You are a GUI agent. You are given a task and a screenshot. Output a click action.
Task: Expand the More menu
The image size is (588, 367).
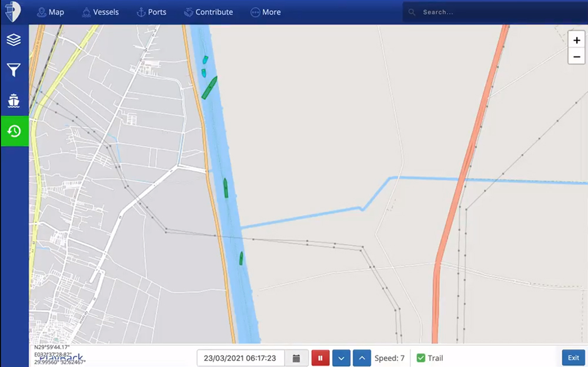coord(265,12)
